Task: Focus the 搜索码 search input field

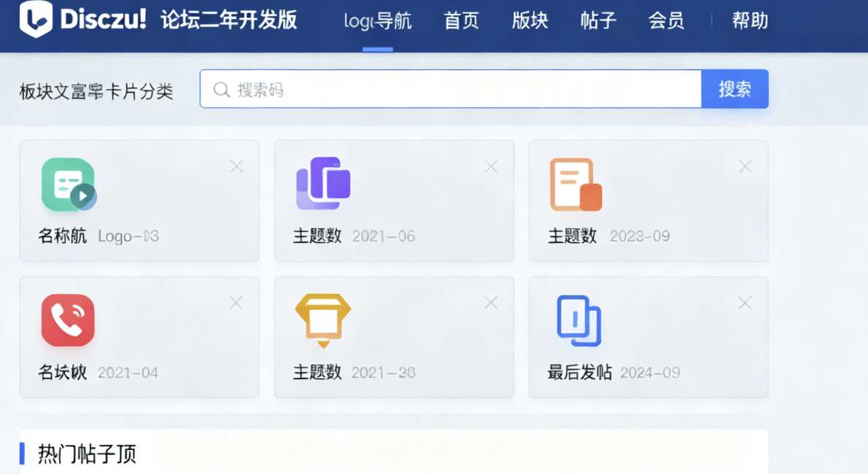Action: (451, 88)
